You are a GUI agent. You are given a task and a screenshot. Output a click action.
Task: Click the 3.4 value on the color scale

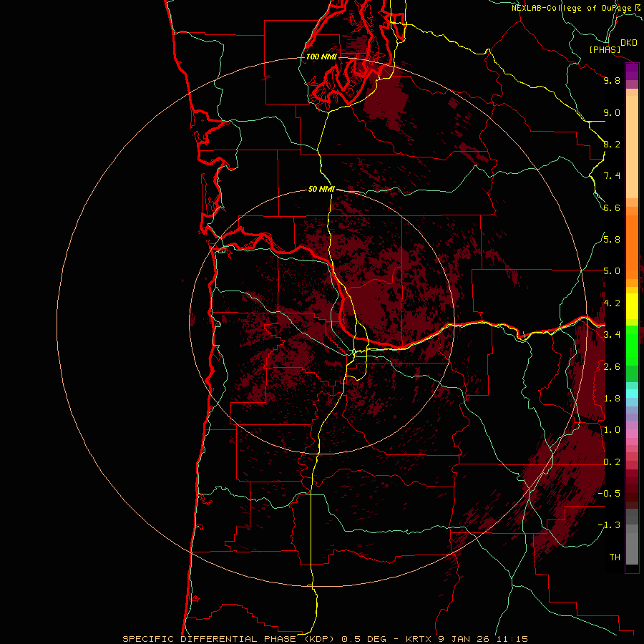tap(612, 334)
